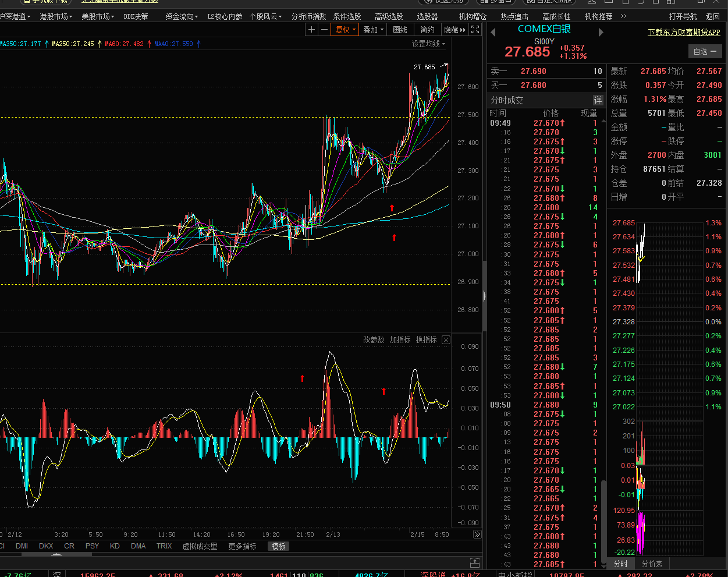Switch to DMI indicator tab
This screenshot has width=728, height=577.
22,546
